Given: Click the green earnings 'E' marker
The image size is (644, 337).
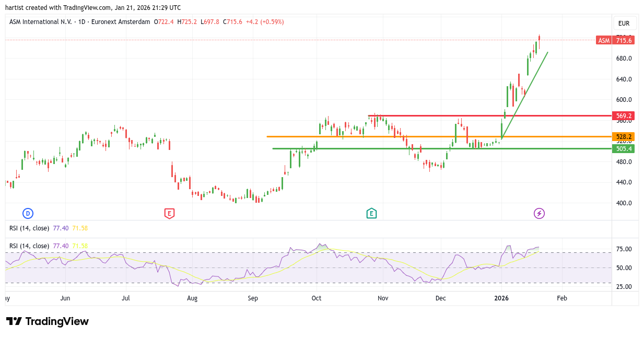Looking at the screenshot, I should pyautogui.click(x=371, y=213).
